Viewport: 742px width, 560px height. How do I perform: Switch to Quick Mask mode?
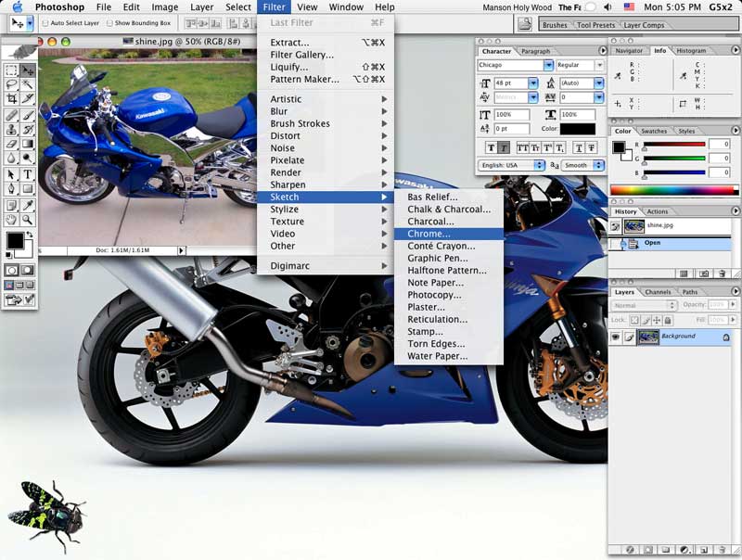click(28, 270)
